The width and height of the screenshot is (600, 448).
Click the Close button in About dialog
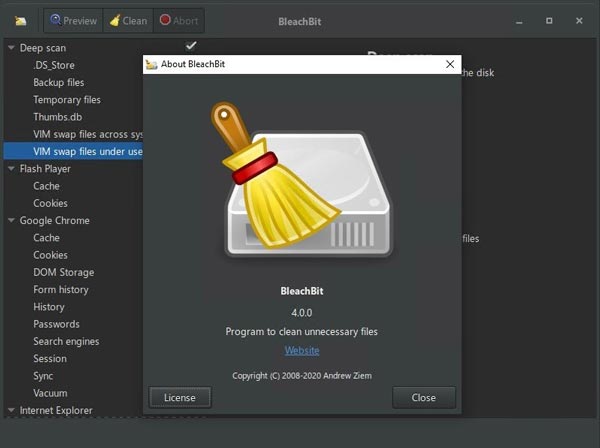(424, 397)
